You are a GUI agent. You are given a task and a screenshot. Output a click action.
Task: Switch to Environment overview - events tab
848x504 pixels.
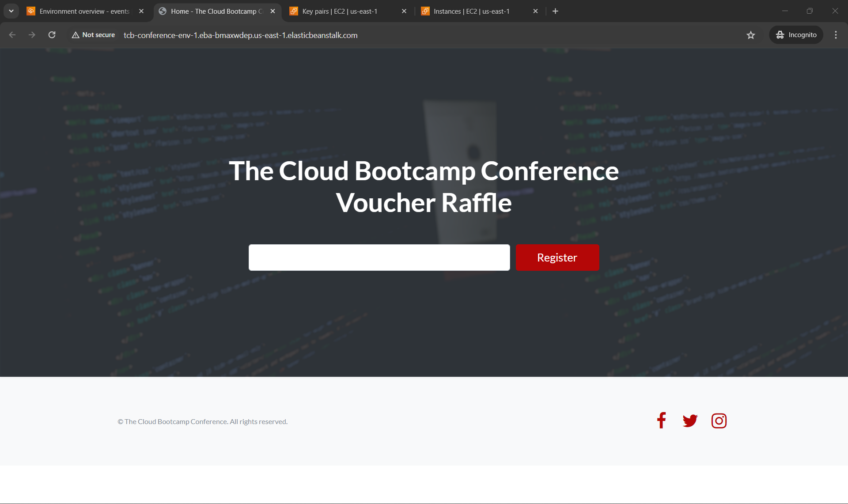[x=84, y=11]
